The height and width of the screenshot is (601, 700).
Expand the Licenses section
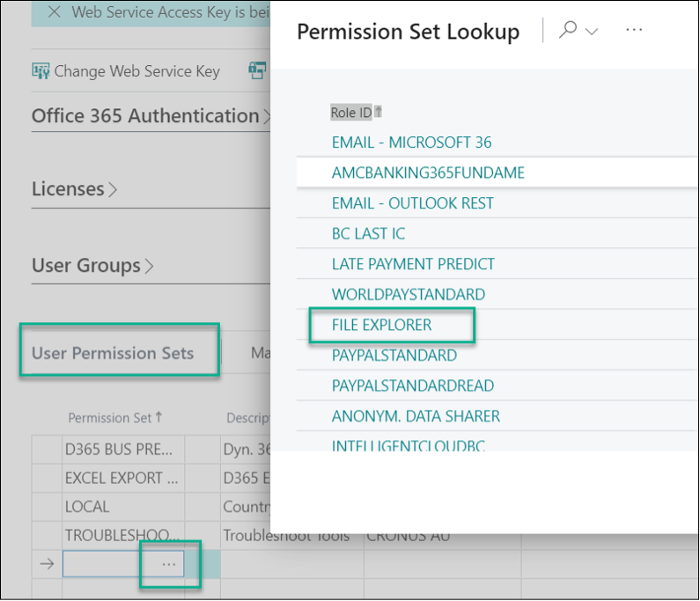click(69, 189)
